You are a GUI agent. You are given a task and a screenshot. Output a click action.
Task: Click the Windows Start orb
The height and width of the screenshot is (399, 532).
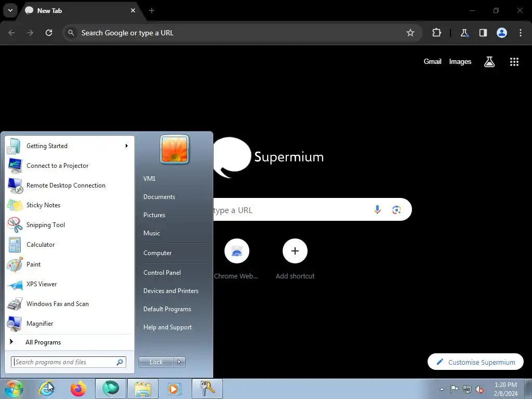14,389
